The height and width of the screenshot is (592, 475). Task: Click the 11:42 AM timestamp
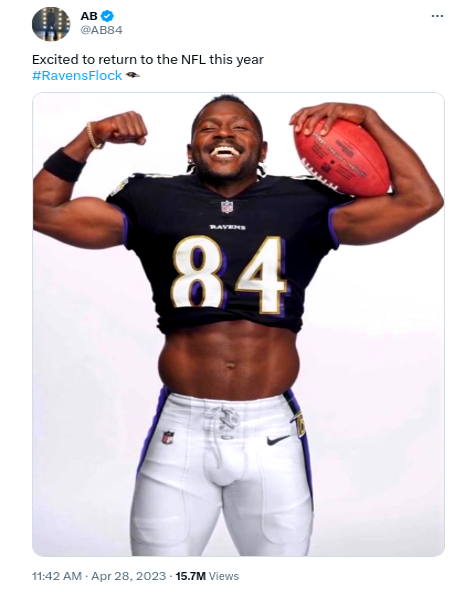click(x=57, y=576)
